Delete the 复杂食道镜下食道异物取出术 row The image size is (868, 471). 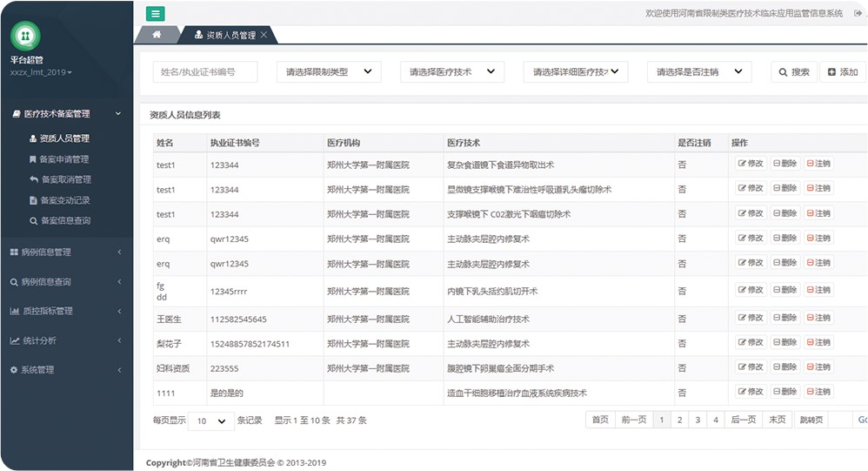click(x=785, y=164)
